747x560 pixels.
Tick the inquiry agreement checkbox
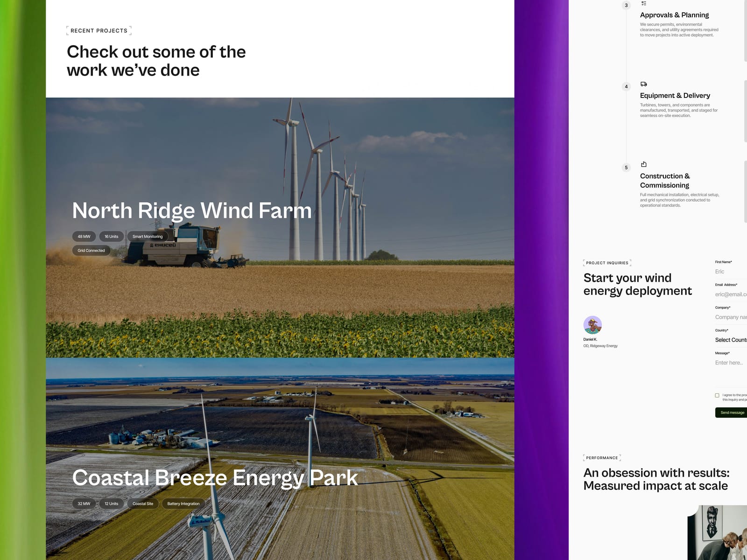717,395
